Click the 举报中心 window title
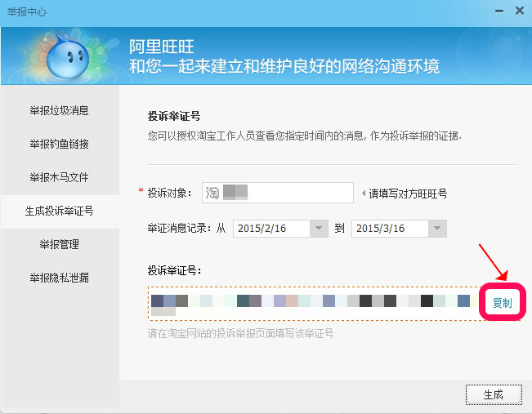 [x=26, y=12]
